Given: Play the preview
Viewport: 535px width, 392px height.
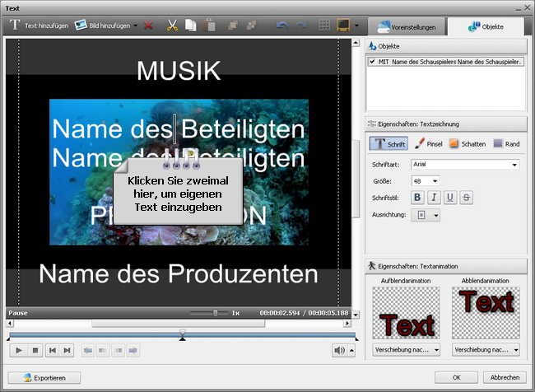Looking at the screenshot, I should pos(19,350).
